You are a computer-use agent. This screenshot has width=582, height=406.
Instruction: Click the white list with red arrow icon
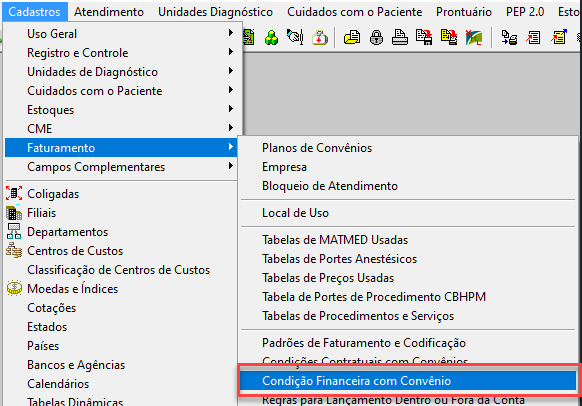(533, 37)
